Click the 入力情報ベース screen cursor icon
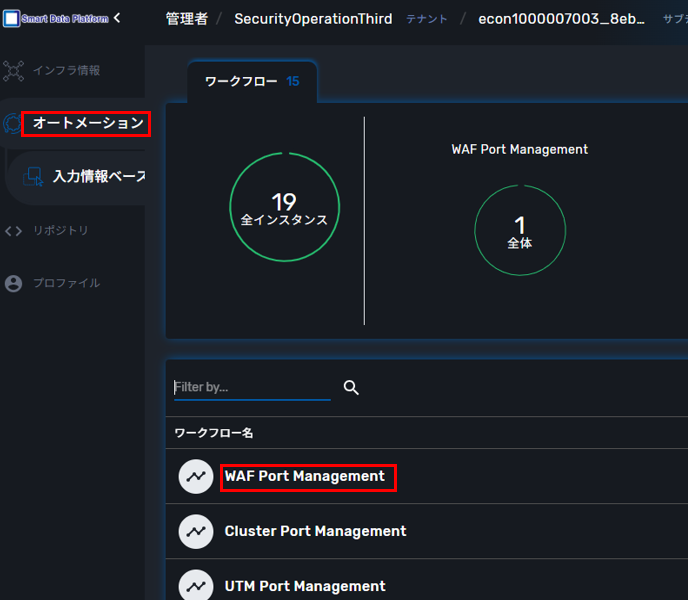 (33, 176)
